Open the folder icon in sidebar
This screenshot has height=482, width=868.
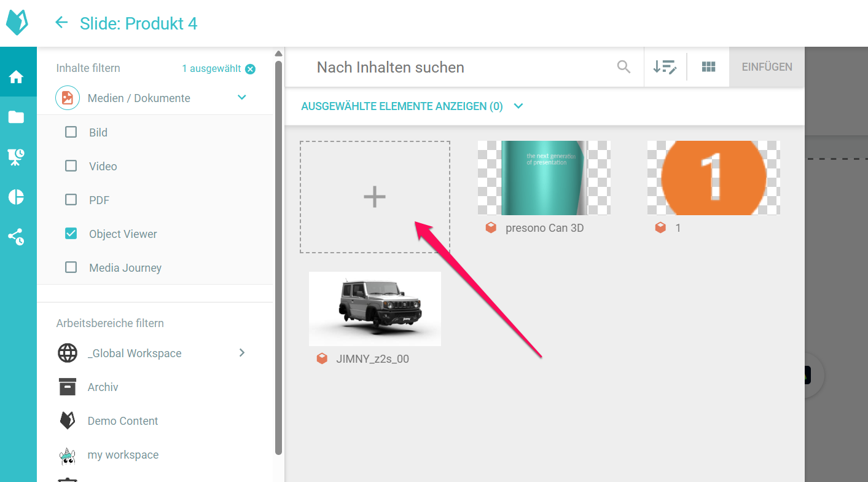tap(16, 117)
